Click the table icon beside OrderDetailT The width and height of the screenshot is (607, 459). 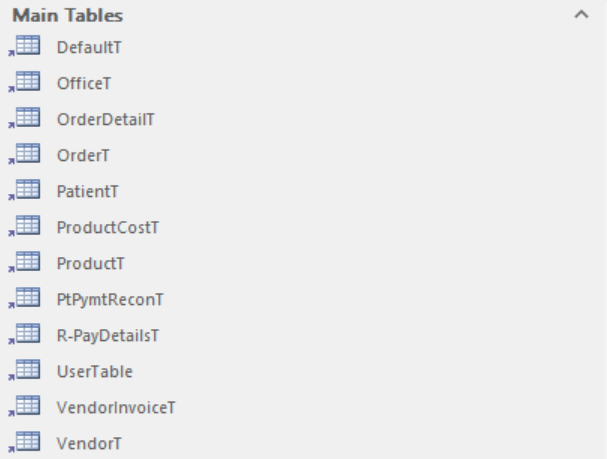[x=27, y=118]
